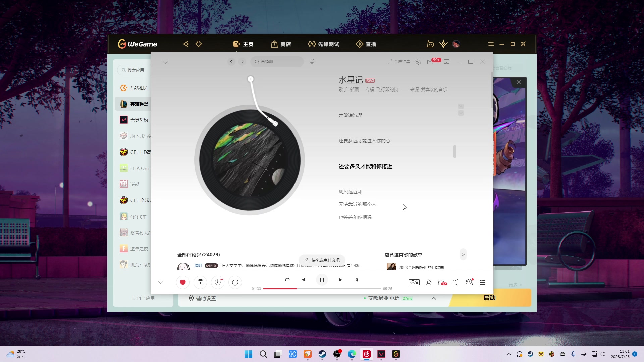Open artist 郭顶 page
The width and height of the screenshot is (644, 362).
[354, 89]
